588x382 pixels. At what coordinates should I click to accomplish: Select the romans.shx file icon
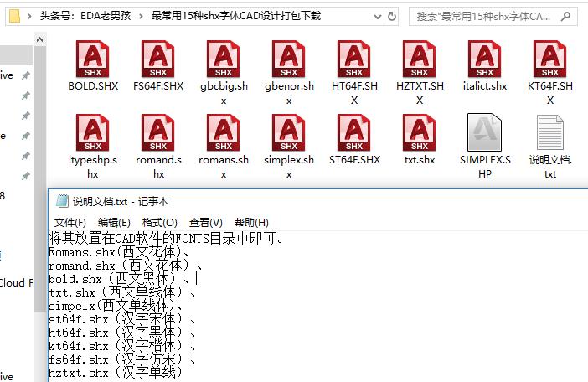point(224,132)
